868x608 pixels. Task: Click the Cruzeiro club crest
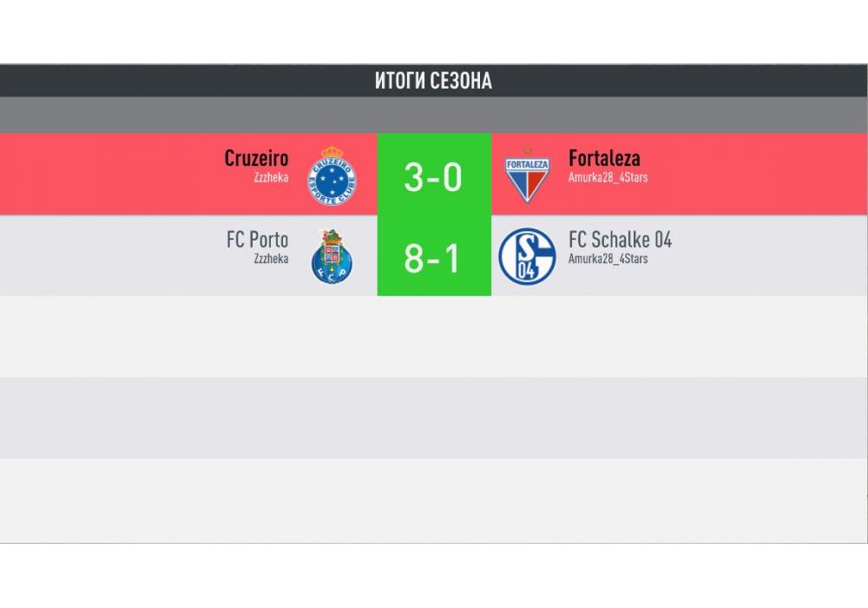(333, 175)
